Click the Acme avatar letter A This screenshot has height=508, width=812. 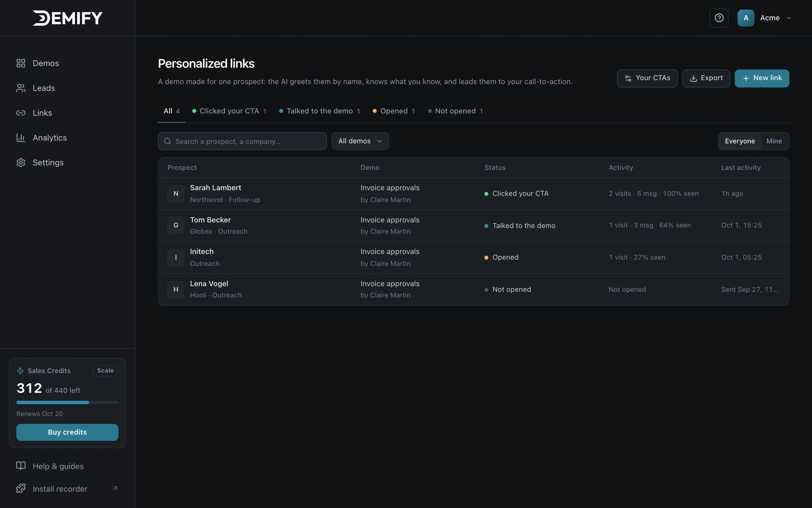745,18
